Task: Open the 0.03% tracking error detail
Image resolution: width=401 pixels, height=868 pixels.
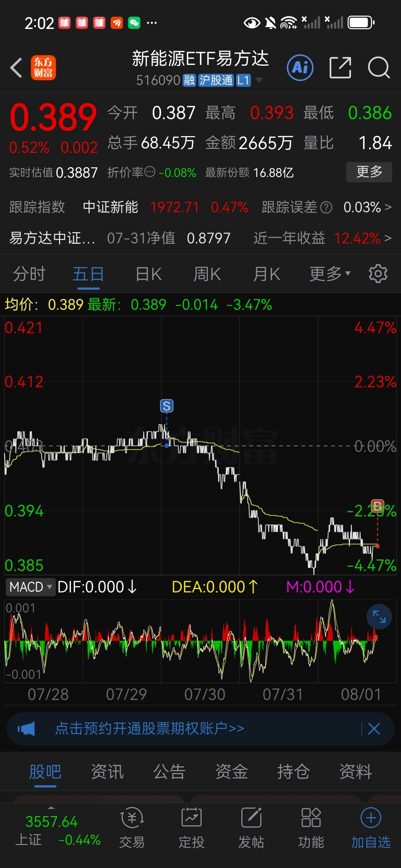Action: [367, 207]
